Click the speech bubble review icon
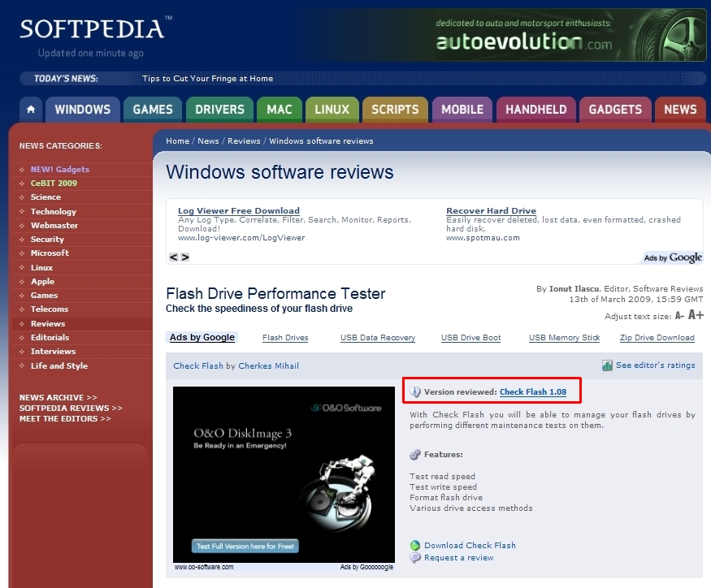 coord(415,558)
